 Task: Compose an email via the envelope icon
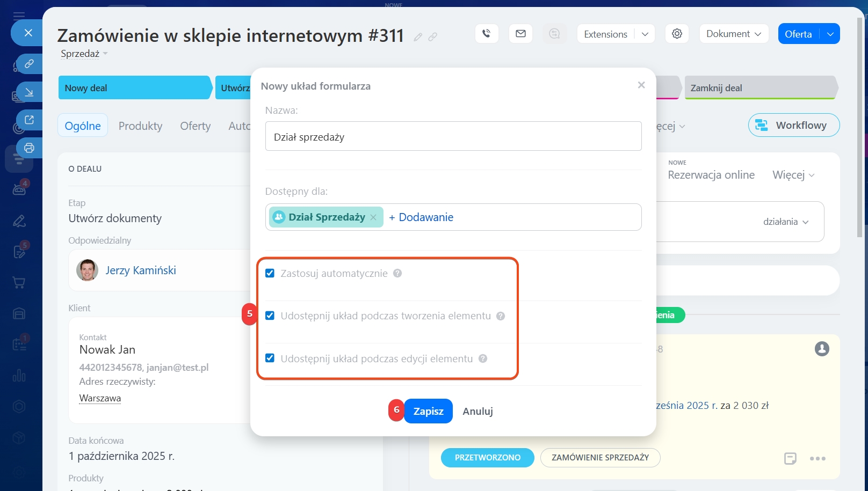pyautogui.click(x=520, y=34)
